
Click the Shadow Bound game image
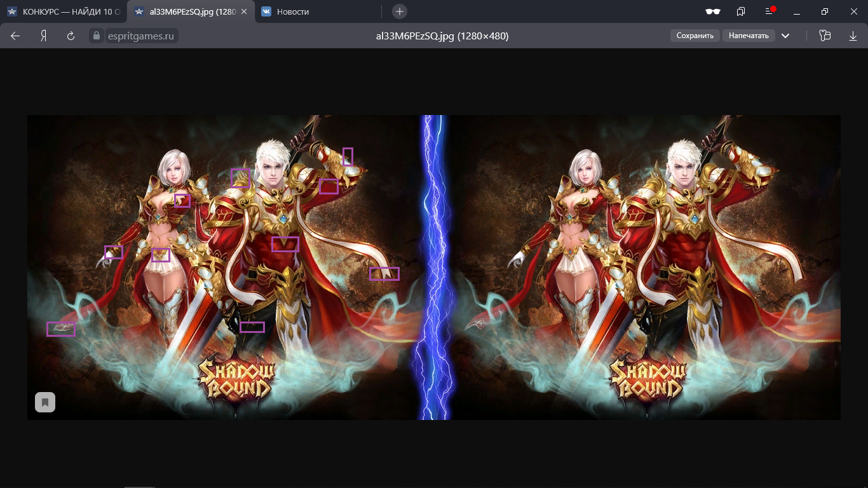click(x=434, y=267)
